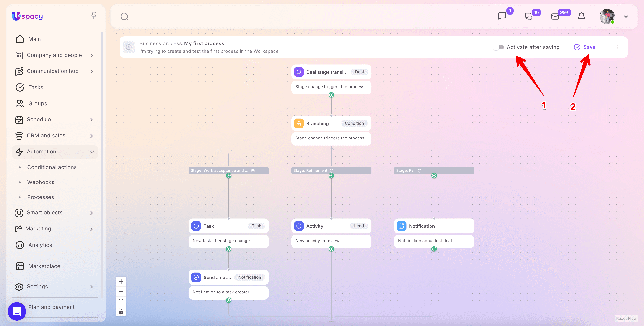This screenshot has width=644, height=326.
Task: Open the Marketplace link
Action: 44,266
